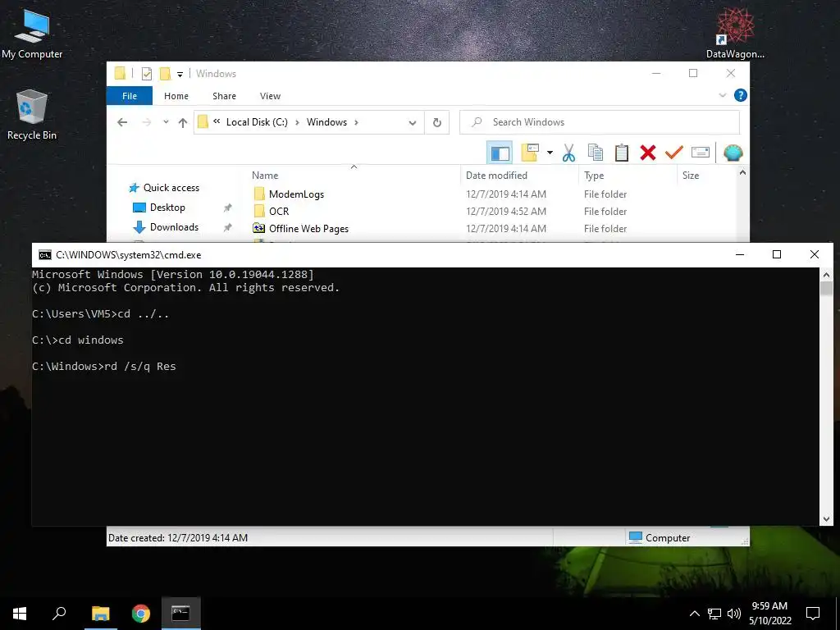Viewport: 840px width, 630px height.
Task: Open the Home ribbon tab
Action: [176, 96]
